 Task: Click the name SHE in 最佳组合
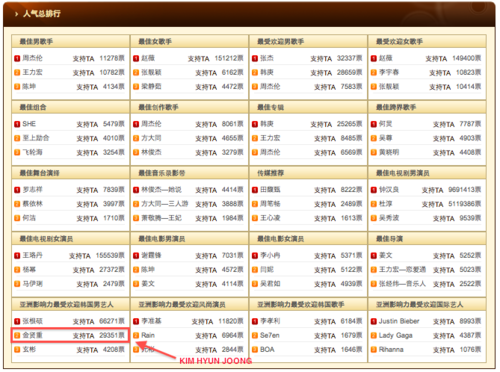point(29,124)
